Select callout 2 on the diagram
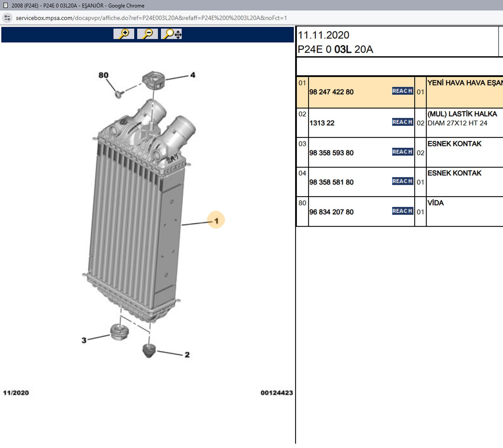503x448 pixels. click(187, 355)
